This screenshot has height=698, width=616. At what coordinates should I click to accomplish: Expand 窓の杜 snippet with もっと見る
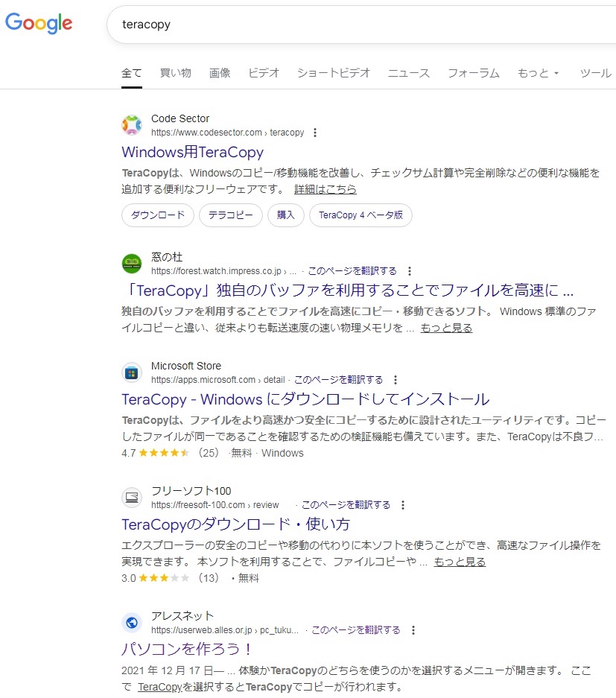[x=446, y=328]
